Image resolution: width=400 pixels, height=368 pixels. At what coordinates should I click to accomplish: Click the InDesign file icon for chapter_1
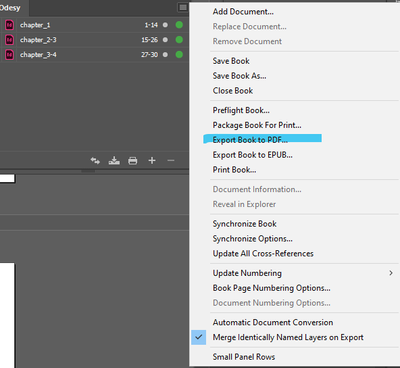pyautogui.click(x=9, y=25)
